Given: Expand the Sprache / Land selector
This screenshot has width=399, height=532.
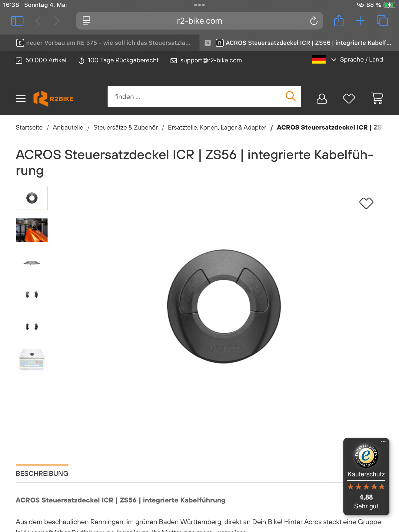Looking at the screenshot, I should point(356,60).
